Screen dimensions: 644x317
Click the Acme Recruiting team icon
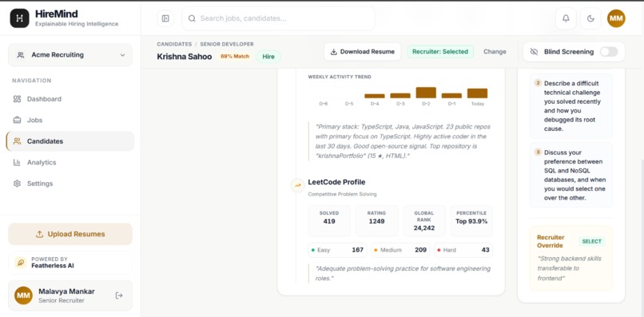(x=21, y=55)
